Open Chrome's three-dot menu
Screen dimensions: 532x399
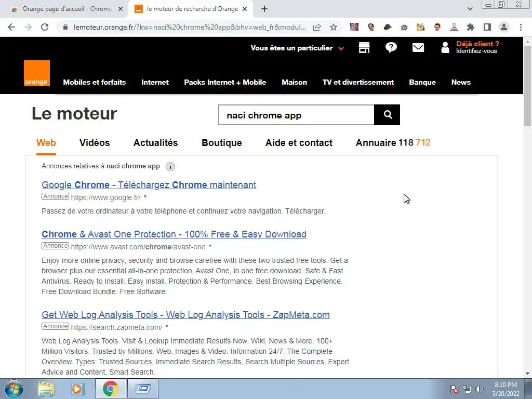pyautogui.click(x=521, y=27)
